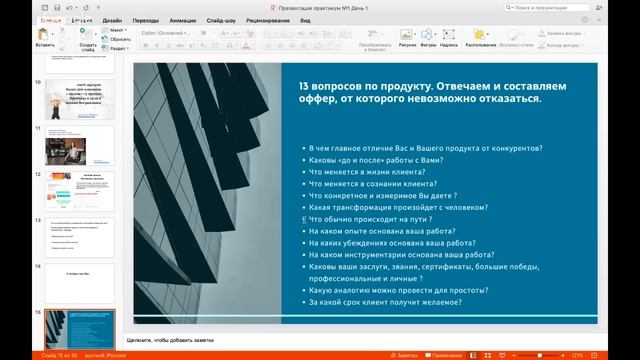This screenshot has height=360, width=640.
Task: Click bullet text Что меняется в жизни клиента?
Action: pos(367,172)
